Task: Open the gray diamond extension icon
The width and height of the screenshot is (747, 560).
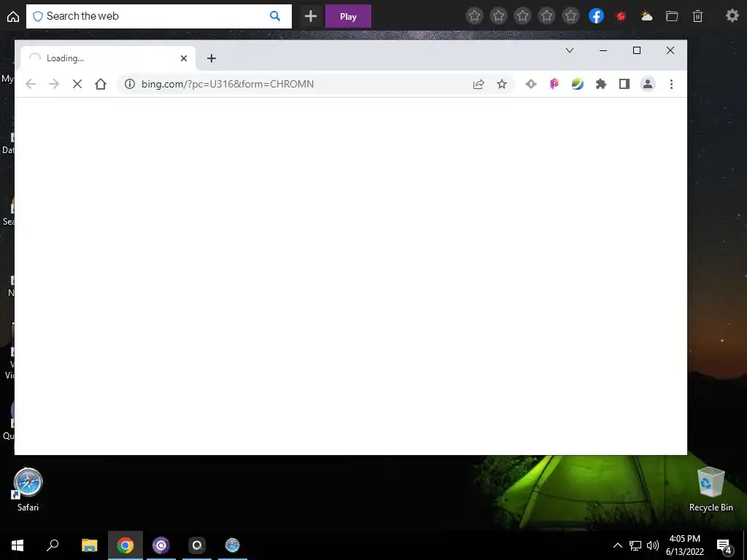Action: coord(531,85)
